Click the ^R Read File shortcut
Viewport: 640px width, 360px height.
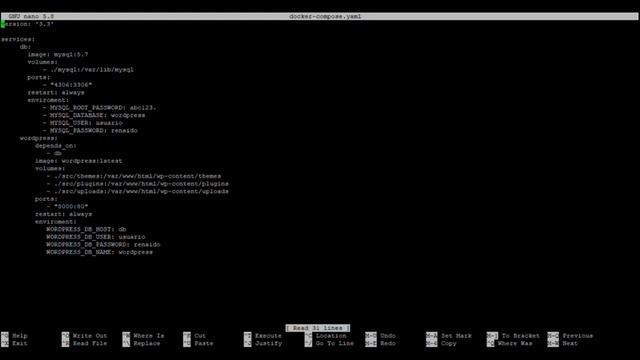84,343
